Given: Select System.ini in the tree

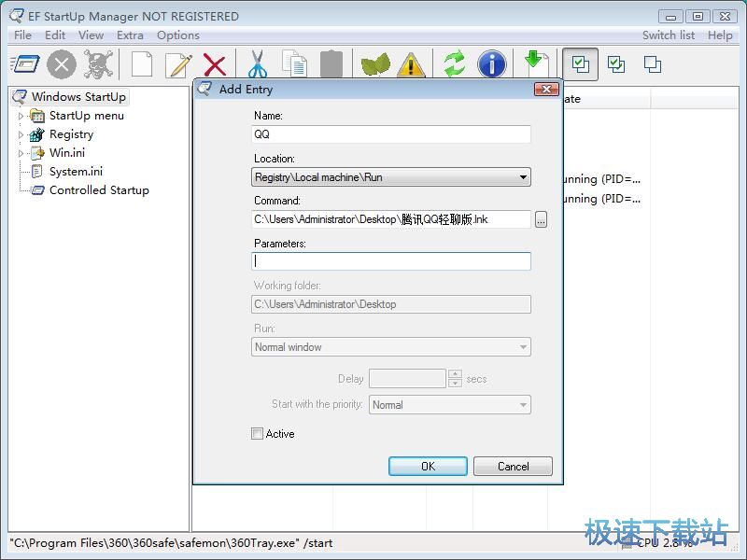Looking at the screenshot, I should 76,172.
